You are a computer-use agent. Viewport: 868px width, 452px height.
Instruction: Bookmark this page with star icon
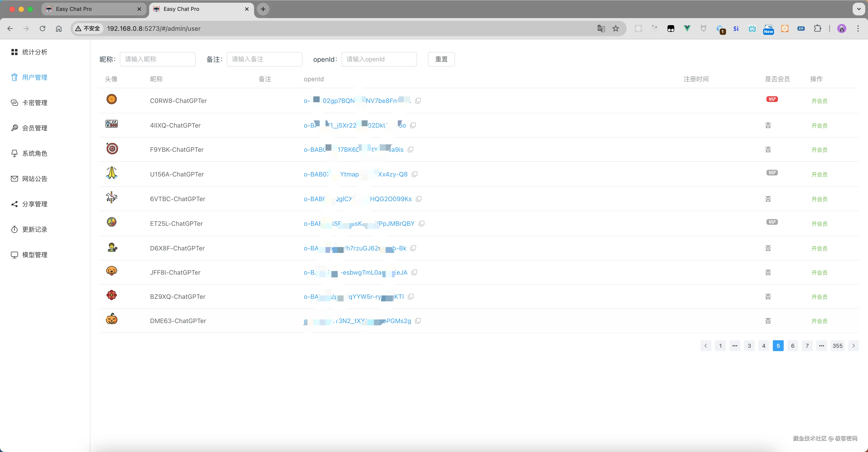pyautogui.click(x=616, y=29)
